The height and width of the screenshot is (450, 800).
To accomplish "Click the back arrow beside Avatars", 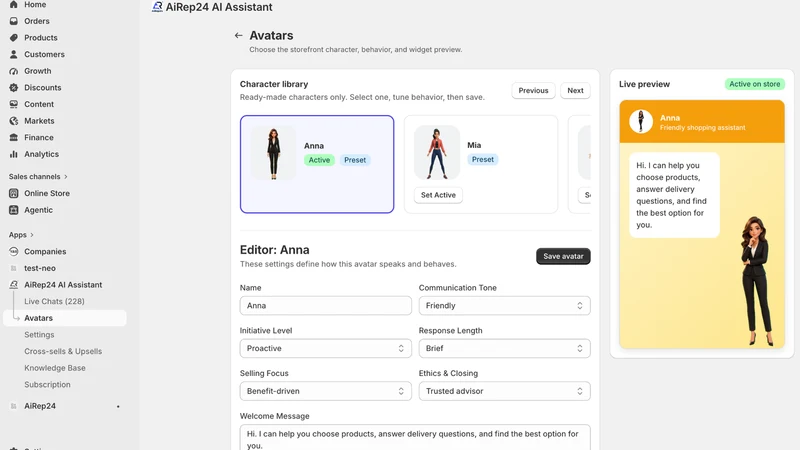I will (x=238, y=35).
